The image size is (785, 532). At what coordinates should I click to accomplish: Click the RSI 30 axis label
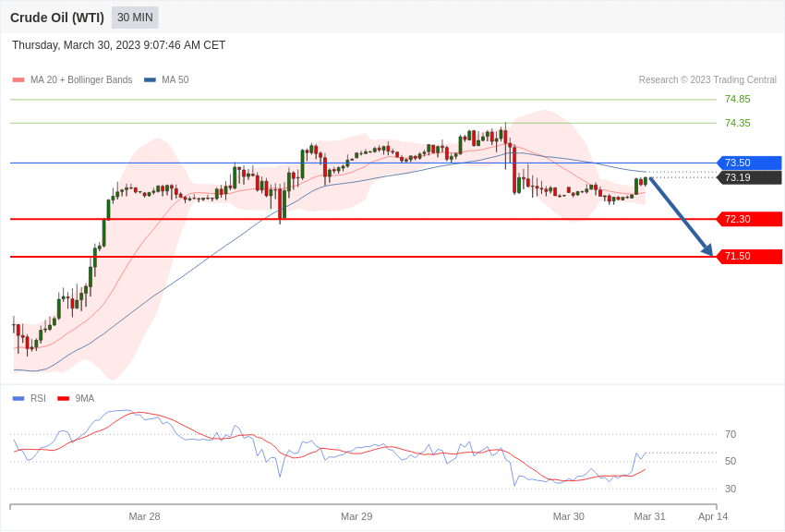pos(731,489)
